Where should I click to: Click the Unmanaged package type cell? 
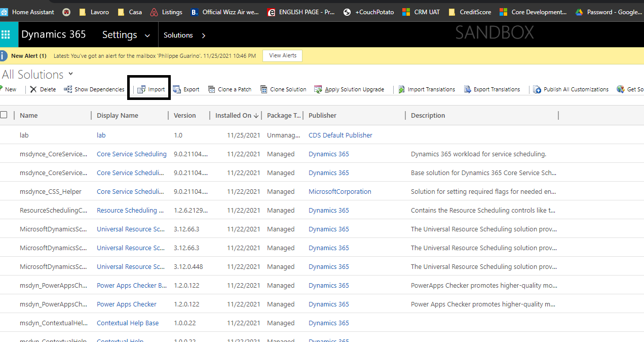click(284, 135)
